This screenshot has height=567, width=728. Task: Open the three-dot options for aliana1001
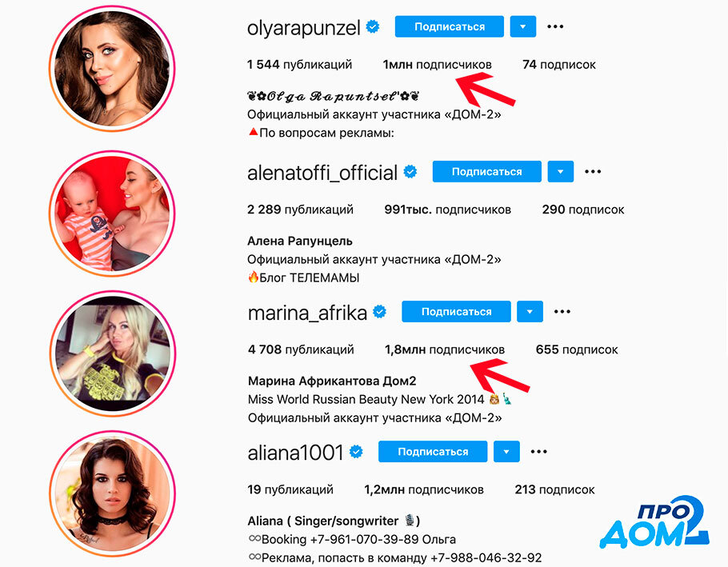[538, 452]
